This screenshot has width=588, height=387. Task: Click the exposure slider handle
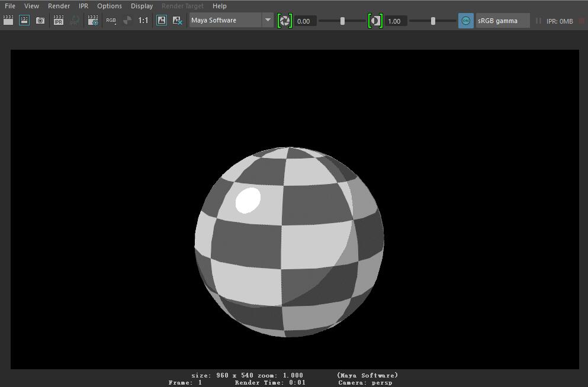coord(342,21)
